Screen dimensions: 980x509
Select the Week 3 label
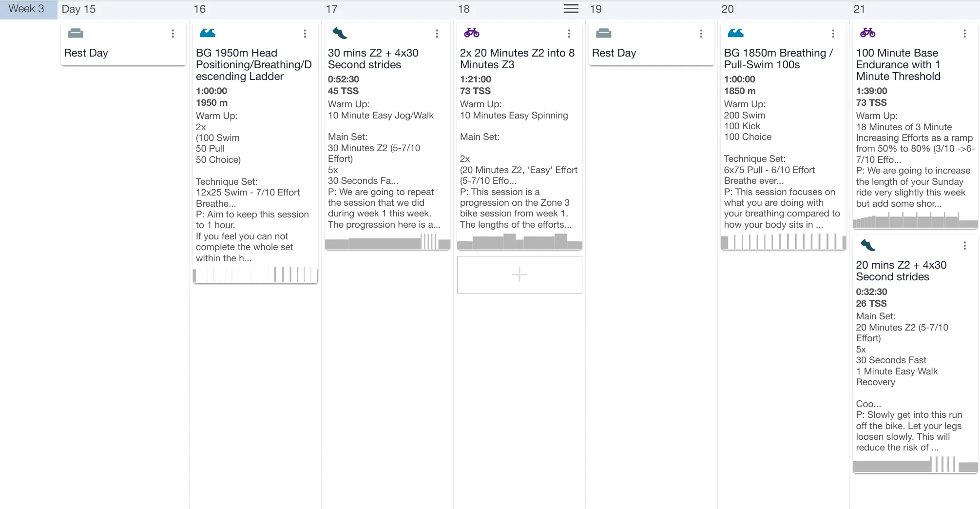27,9
